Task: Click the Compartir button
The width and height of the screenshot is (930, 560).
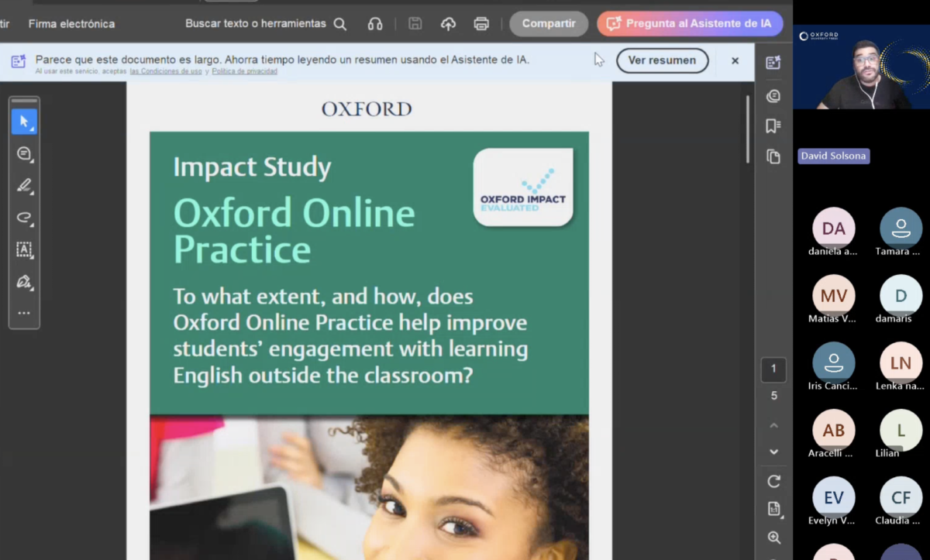Action: click(x=549, y=24)
